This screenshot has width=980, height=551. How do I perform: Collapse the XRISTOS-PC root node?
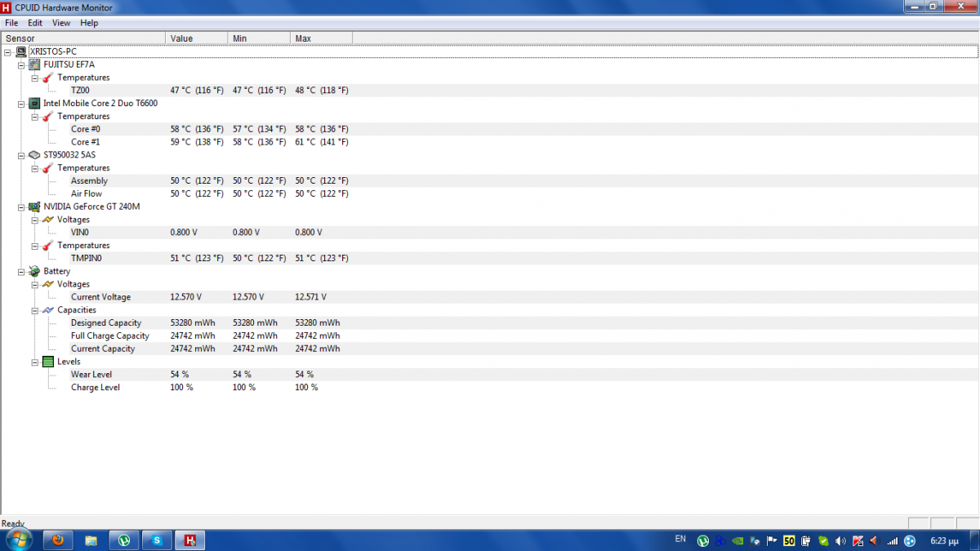[8, 51]
